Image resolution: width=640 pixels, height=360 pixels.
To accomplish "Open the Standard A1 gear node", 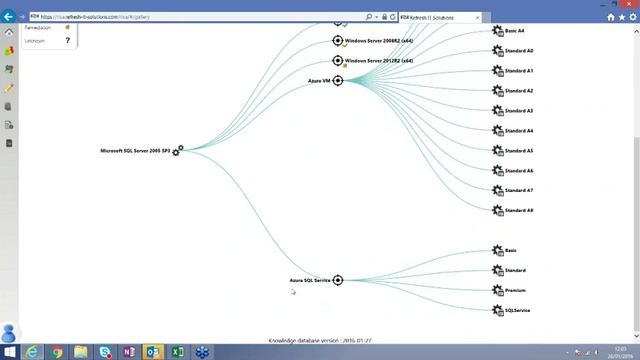I will click(498, 71).
